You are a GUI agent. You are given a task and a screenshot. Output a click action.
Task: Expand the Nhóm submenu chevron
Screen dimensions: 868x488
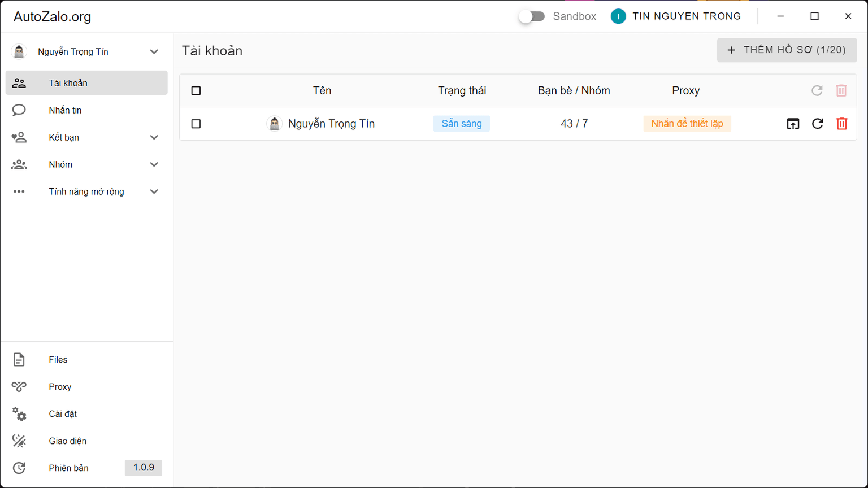pyautogui.click(x=154, y=164)
